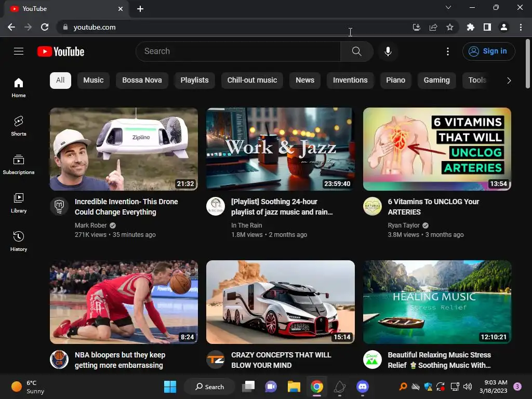Open new browser tab
This screenshot has height=399, width=532.
click(x=140, y=9)
